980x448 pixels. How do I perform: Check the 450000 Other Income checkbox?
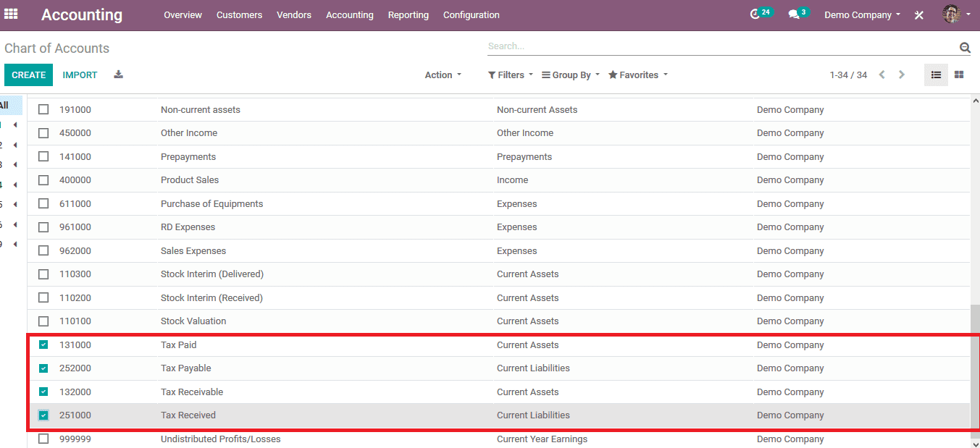[x=43, y=133]
